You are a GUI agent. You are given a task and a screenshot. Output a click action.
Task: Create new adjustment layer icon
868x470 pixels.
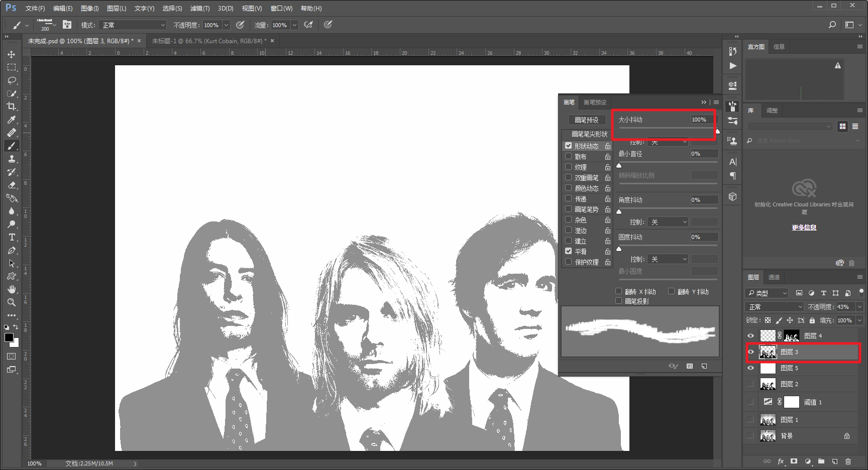tap(808, 461)
